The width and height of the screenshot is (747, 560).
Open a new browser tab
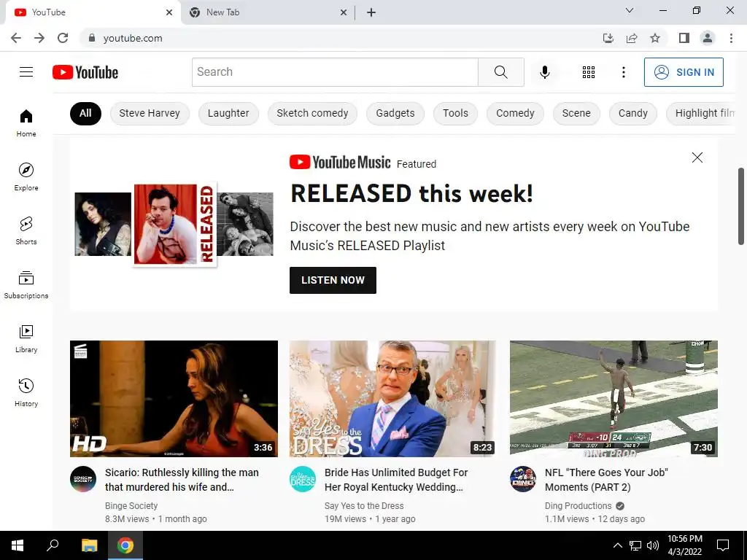point(371,12)
